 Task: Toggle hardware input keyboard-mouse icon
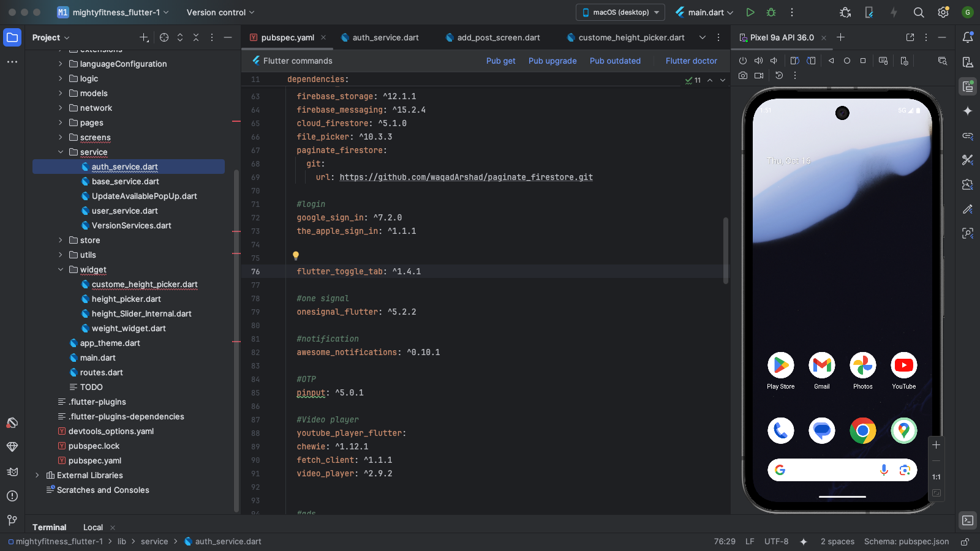pos(883,61)
